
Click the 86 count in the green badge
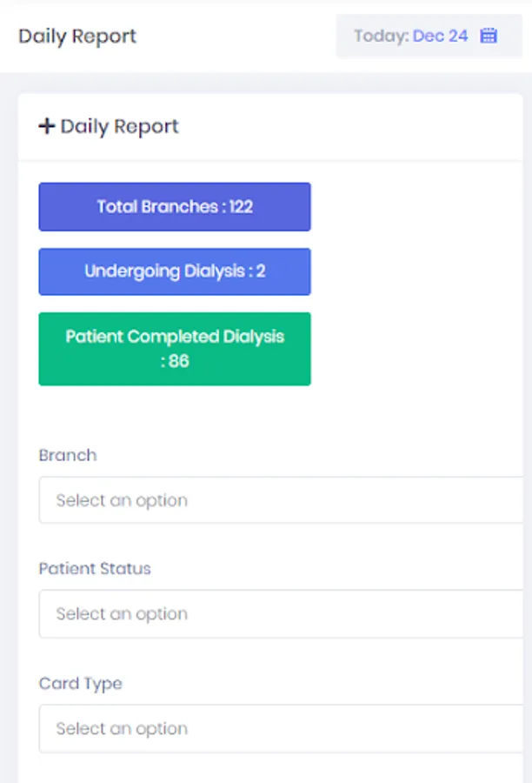179,360
